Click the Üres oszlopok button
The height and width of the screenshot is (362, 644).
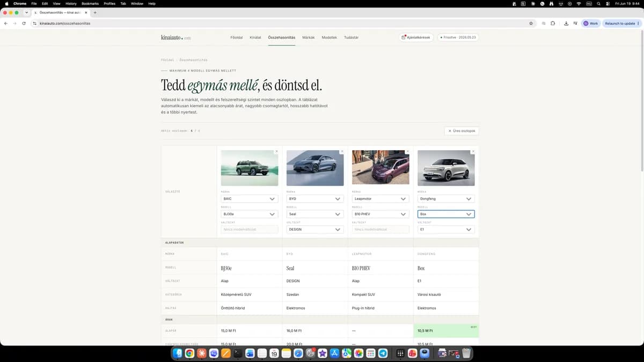tap(462, 131)
